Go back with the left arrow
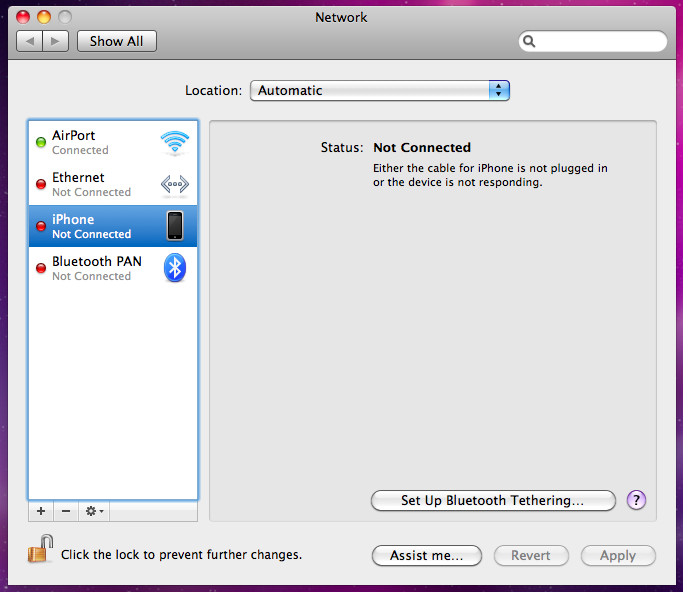The width and height of the screenshot is (683, 592). [30, 41]
